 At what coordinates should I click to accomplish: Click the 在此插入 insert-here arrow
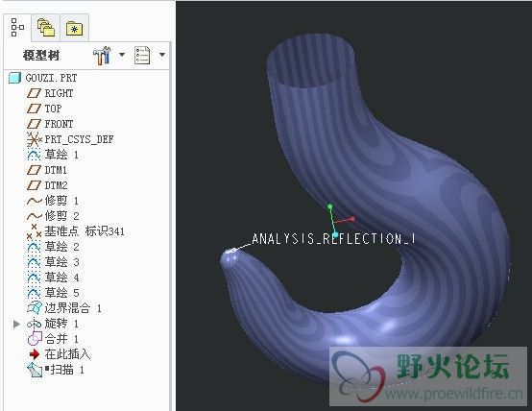tap(35, 354)
